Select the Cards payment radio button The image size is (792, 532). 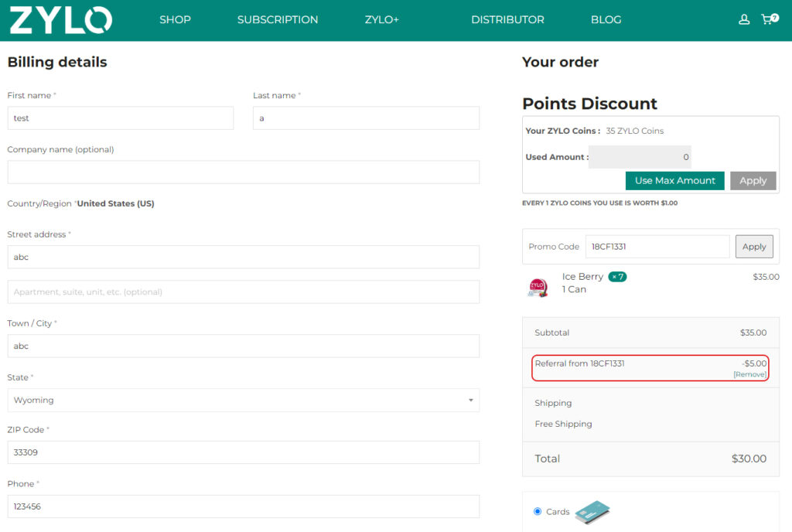click(538, 511)
